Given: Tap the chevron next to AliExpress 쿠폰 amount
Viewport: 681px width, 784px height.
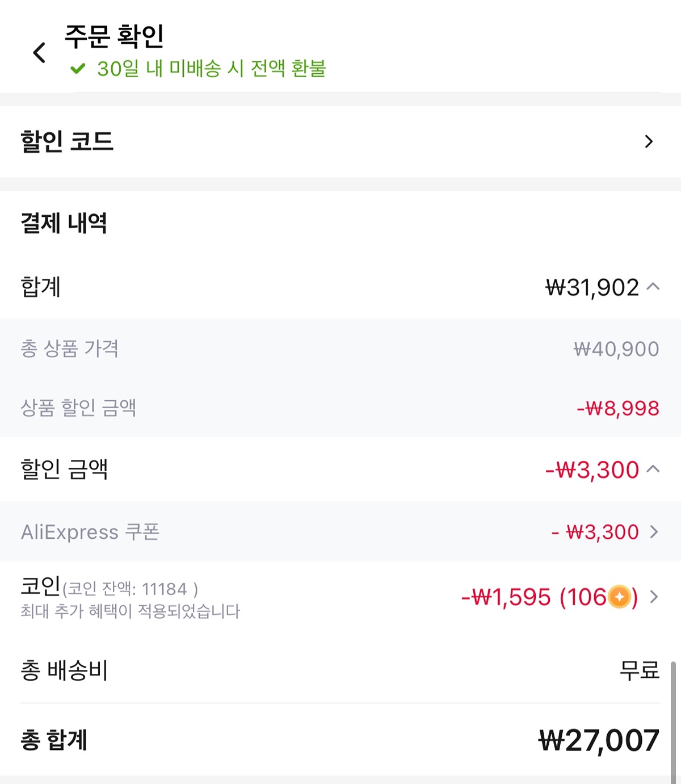Looking at the screenshot, I should (x=654, y=532).
